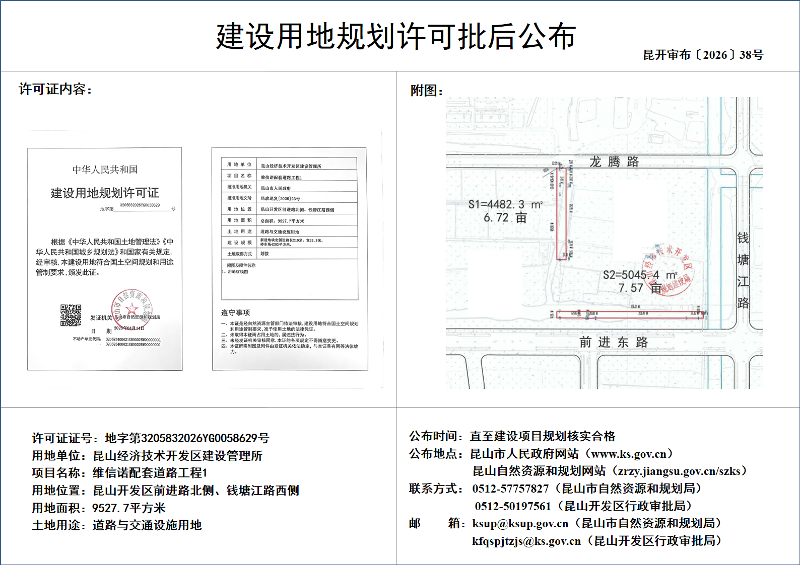
Task: Click phone number 0512-57757827
Action: point(510,488)
